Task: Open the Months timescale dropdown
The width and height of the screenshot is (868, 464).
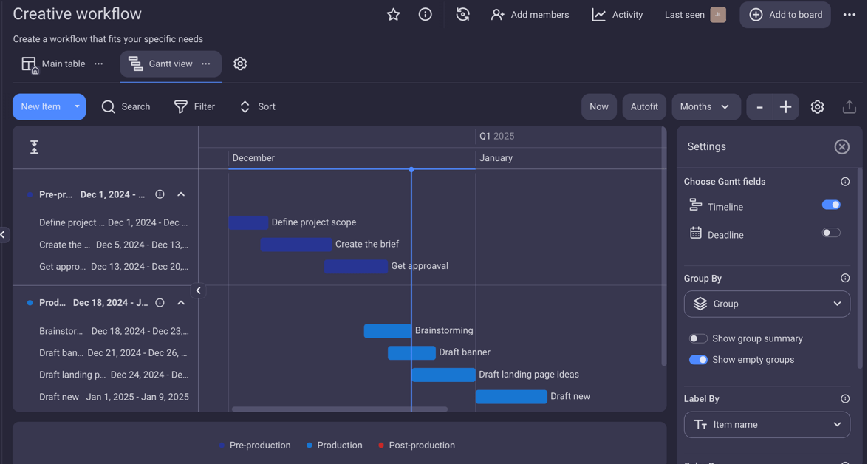Action: [x=705, y=107]
